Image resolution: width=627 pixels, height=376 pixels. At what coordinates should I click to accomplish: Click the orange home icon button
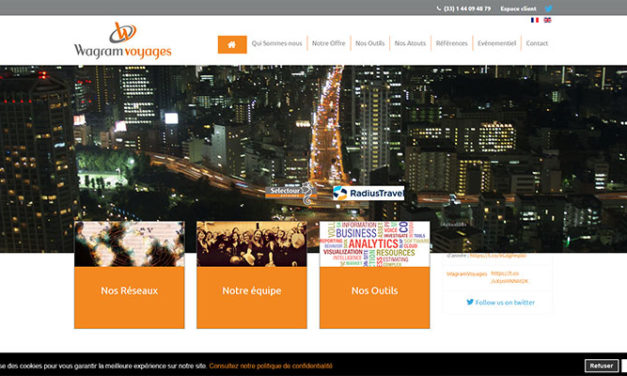tap(232, 44)
